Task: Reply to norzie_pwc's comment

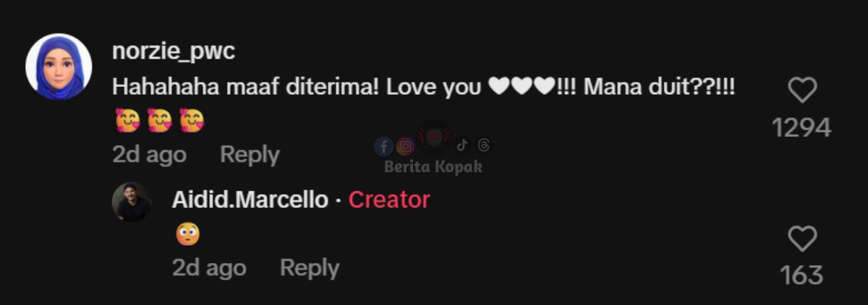Action: click(x=250, y=155)
